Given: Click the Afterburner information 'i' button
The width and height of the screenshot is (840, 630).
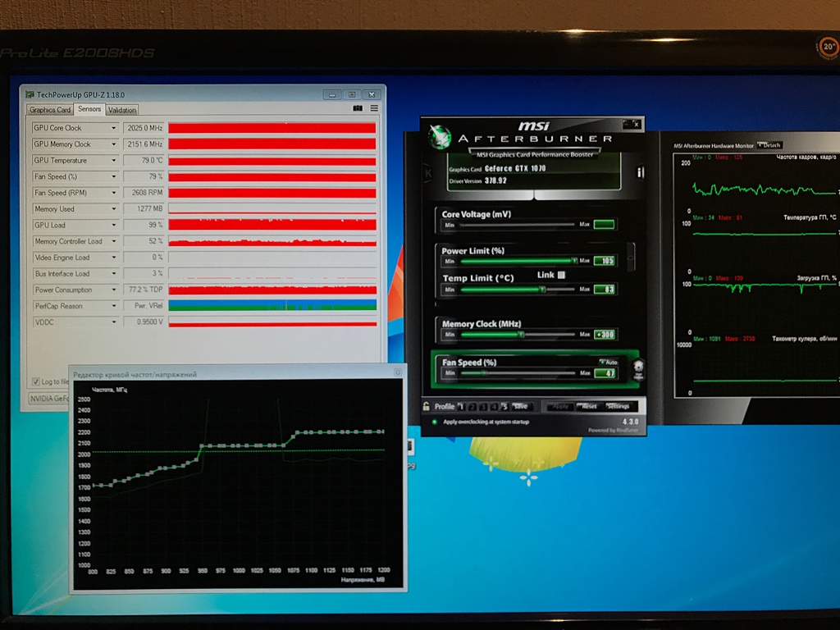Looking at the screenshot, I should click(639, 172).
